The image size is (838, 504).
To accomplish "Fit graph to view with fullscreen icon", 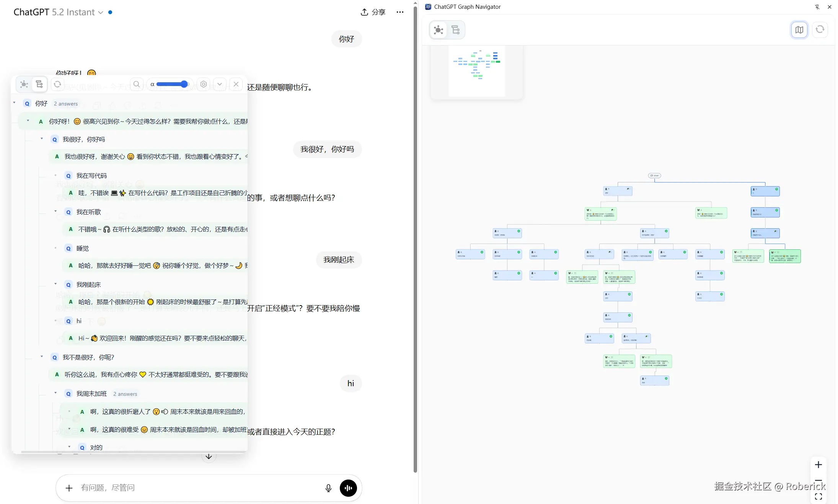I will (818, 496).
